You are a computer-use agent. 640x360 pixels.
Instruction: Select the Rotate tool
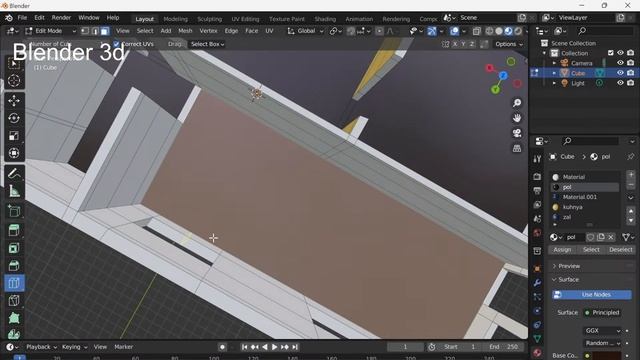point(14,118)
